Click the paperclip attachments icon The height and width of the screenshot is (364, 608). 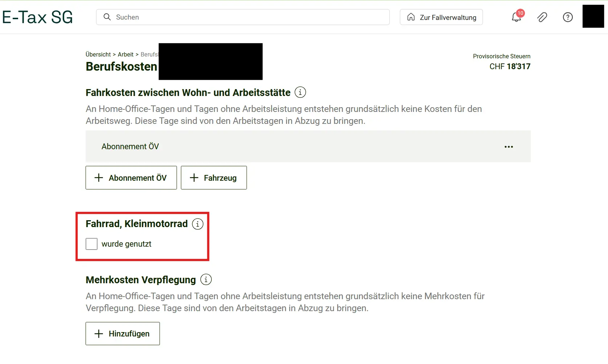(x=542, y=17)
